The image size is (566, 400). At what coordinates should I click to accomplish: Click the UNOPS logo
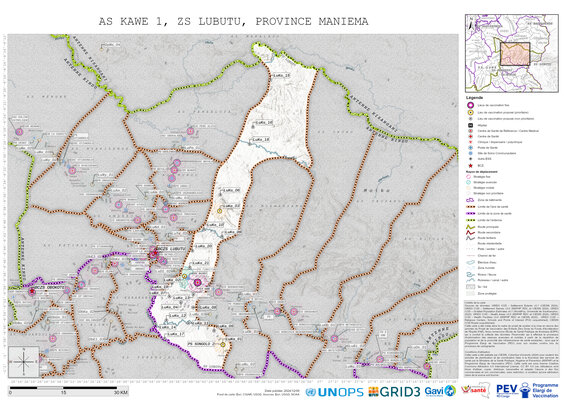point(334,392)
